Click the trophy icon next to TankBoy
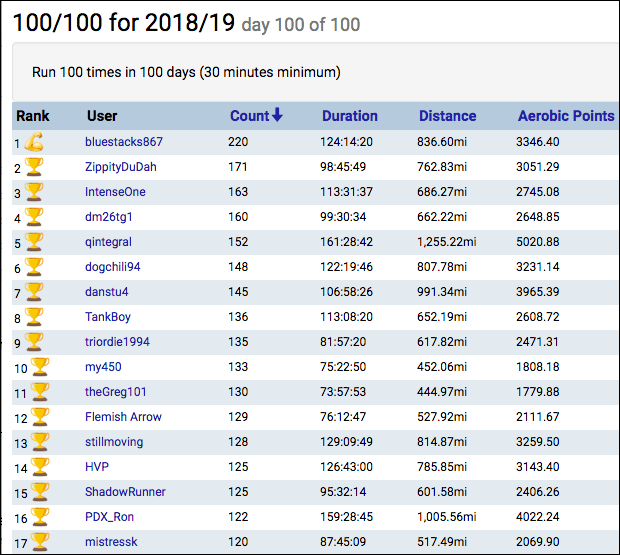Image resolution: width=620 pixels, height=555 pixels. coord(34,317)
